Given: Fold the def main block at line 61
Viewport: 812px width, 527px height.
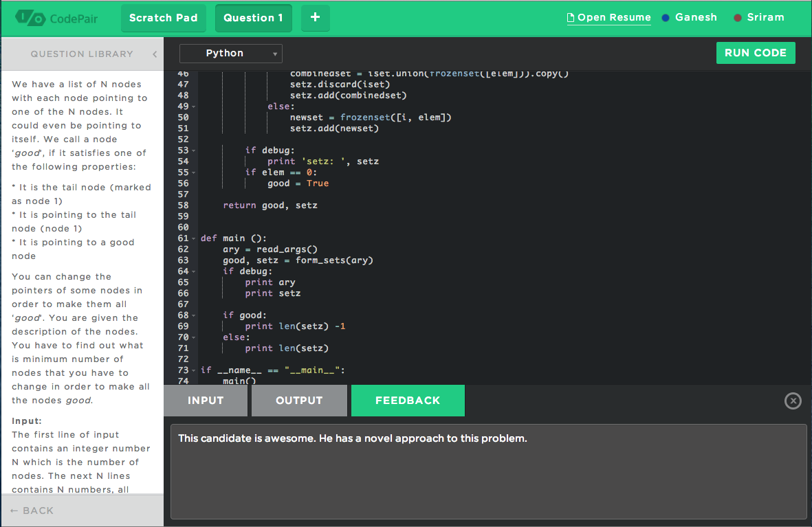Looking at the screenshot, I should tap(194, 238).
